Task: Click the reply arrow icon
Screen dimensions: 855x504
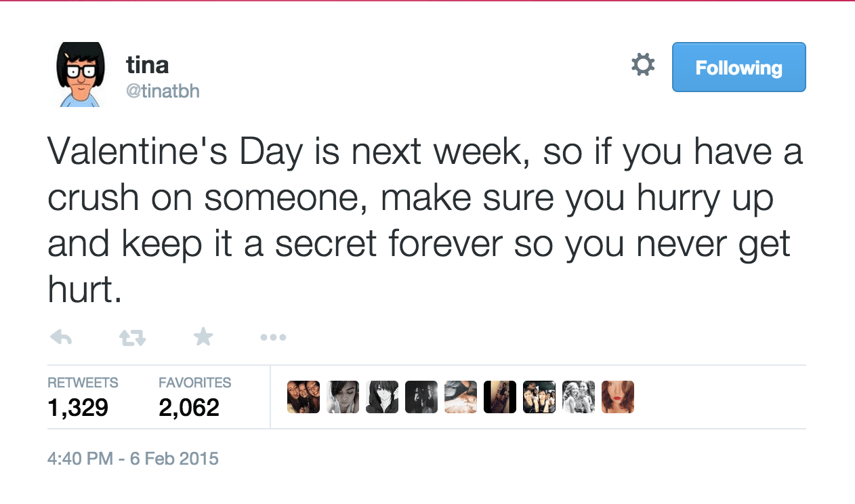Action: pyautogui.click(x=61, y=337)
